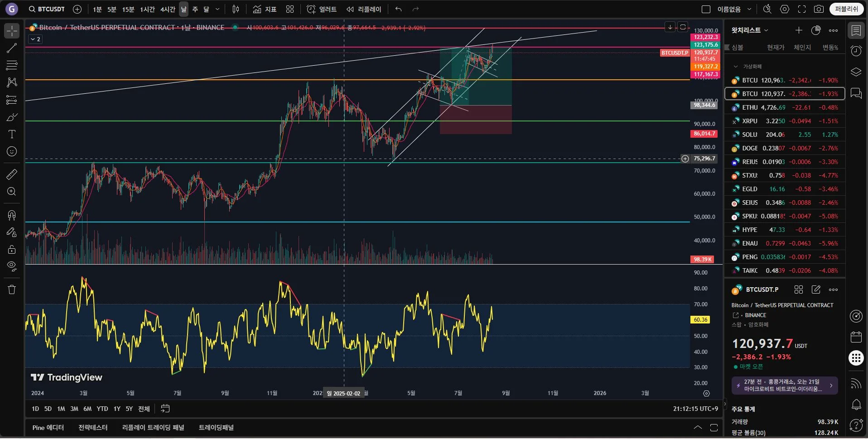
Task: Add a symbol to compare with plus icon
Action: pos(77,9)
